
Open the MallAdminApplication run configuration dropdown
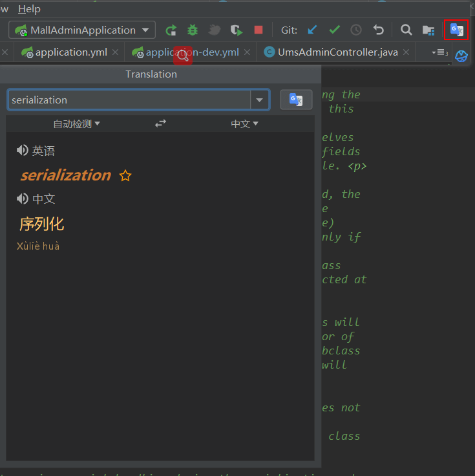point(82,30)
